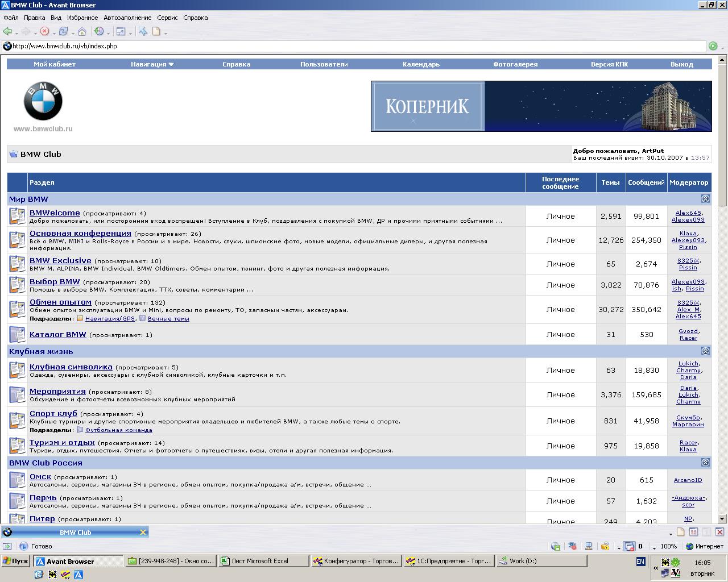Open the Туризм и отдых forum
This screenshot has height=582, width=728.
[62, 442]
